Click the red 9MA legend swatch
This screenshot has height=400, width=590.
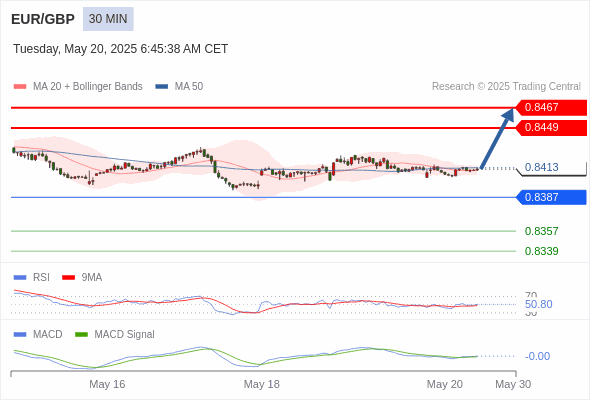point(68,278)
